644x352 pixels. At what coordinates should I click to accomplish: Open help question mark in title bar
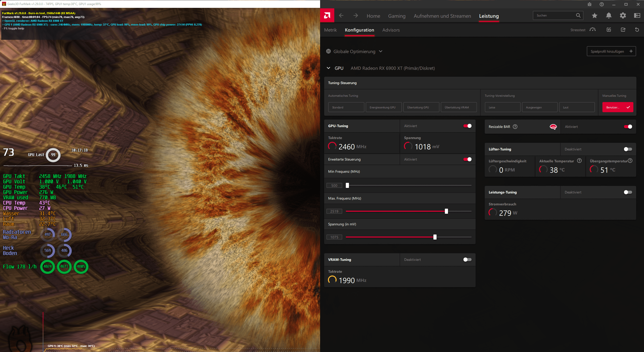coord(602,4)
